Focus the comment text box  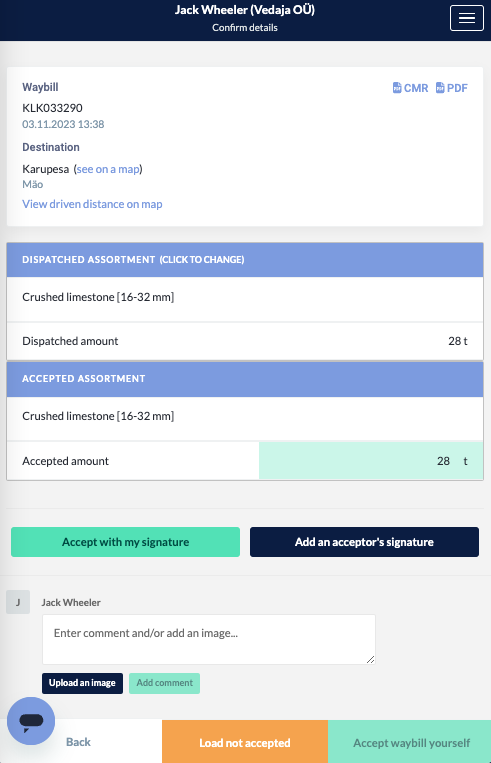click(x=209, y=639)
